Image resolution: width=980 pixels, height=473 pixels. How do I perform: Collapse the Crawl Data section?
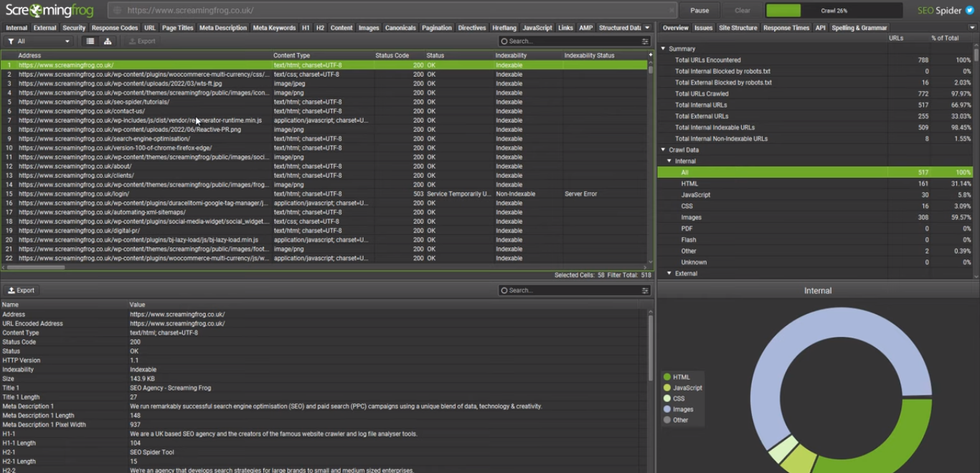664,150
